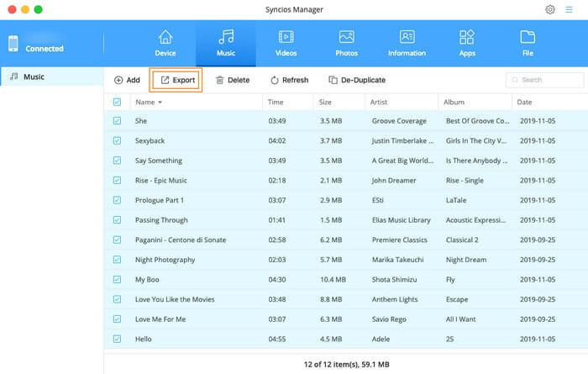
Task: Switch to the Music tab
Action: tap(226, 44)
